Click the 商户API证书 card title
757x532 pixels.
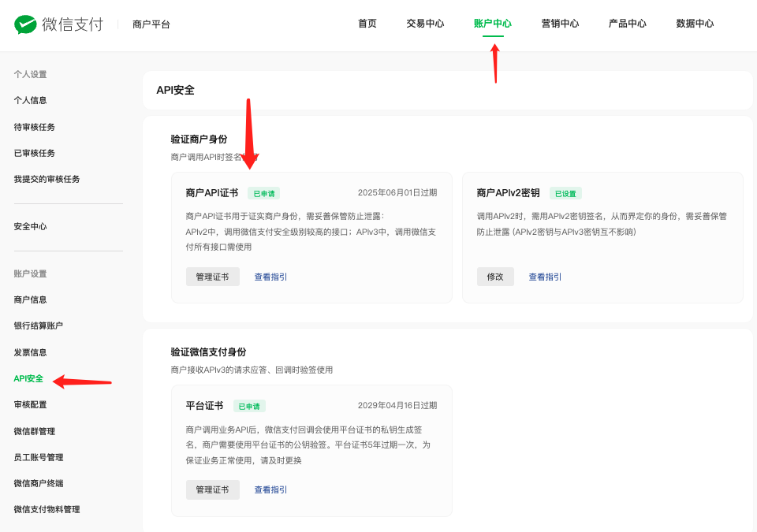coord(212,193)
